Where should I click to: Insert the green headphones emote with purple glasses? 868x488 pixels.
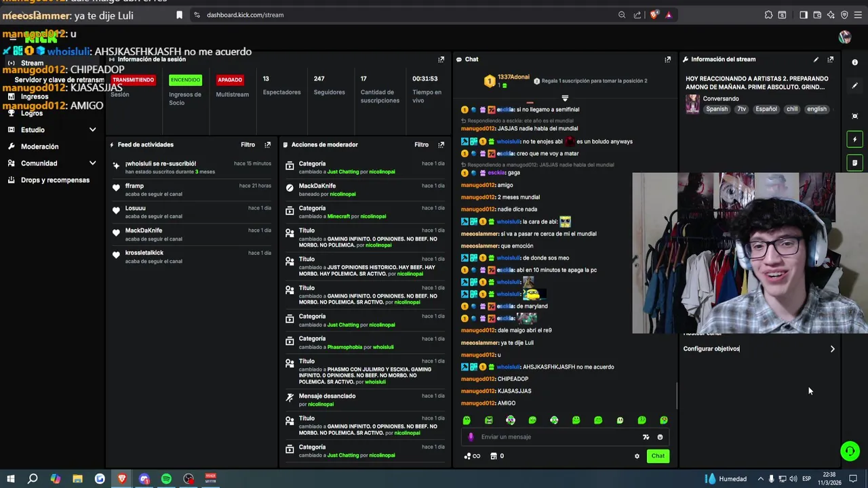511,420
